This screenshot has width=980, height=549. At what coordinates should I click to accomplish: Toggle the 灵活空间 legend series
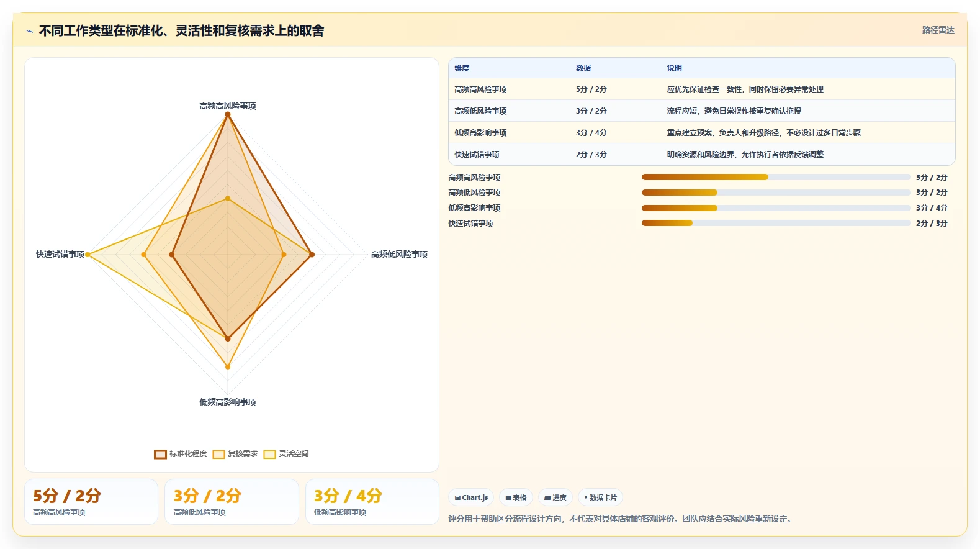(x=286, y=454)
